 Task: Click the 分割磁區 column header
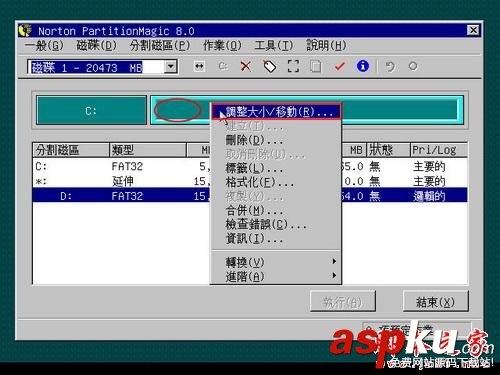tap(71, 150)
